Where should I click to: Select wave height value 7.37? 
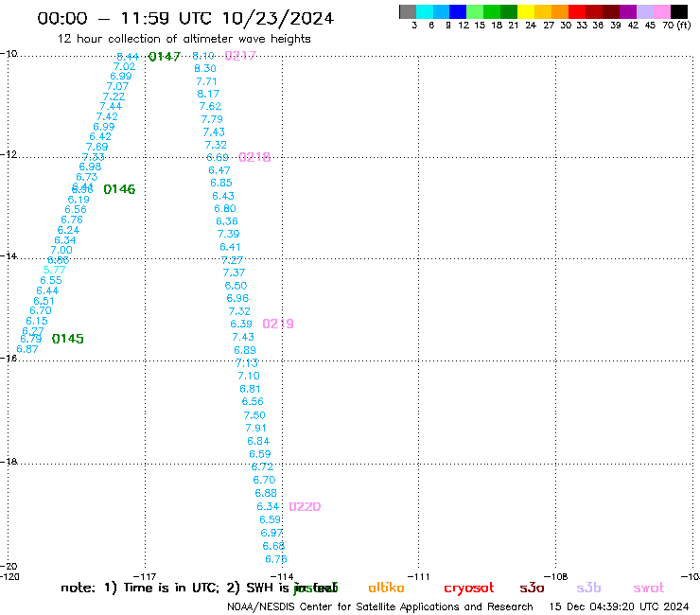[x=234, y=272]
